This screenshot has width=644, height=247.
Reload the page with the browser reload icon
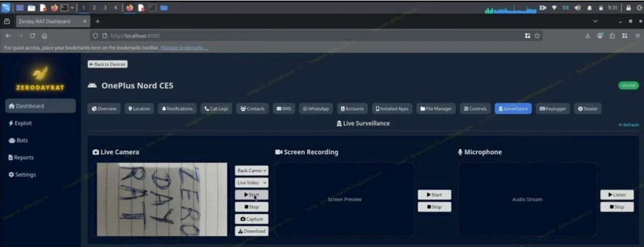[x=33, y=36]
